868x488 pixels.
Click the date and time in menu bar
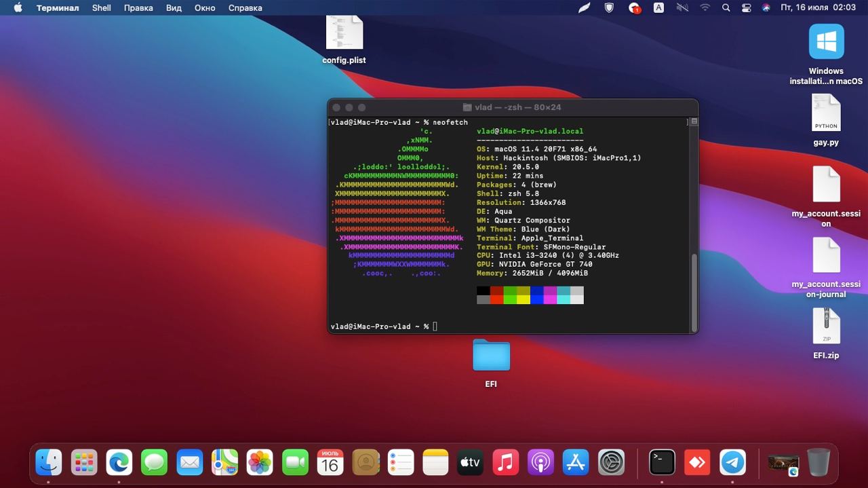pos(818,8)
